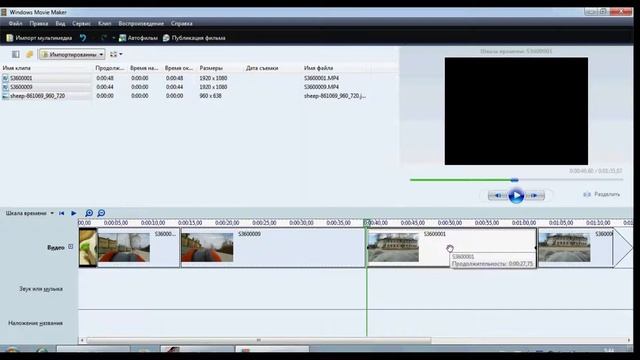Open the Справка menu

pos(182,23)
